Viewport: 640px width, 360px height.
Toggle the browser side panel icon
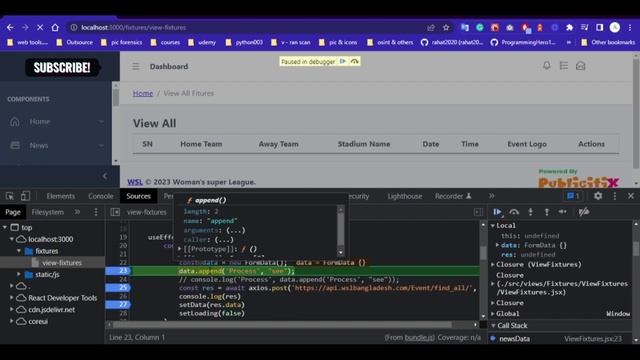click(600, 27)
